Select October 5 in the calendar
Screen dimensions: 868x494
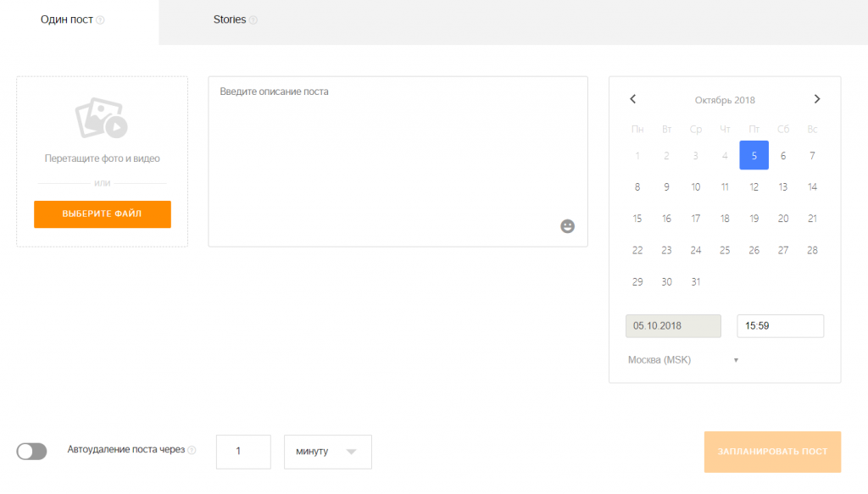(x=754, y=155)
